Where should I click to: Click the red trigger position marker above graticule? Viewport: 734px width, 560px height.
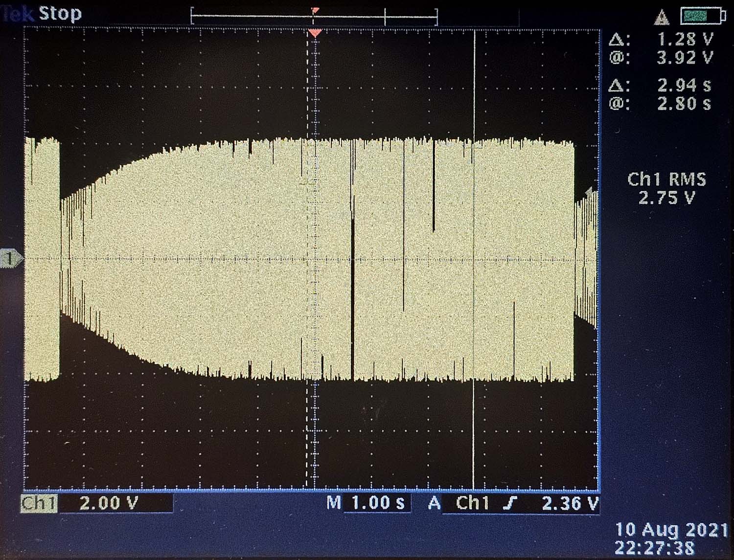[x=315, y=33]
